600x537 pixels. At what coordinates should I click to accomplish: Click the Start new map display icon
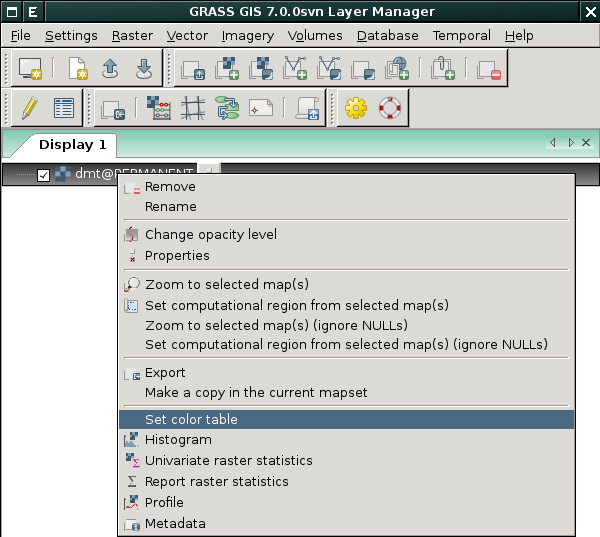pos(30,69)
